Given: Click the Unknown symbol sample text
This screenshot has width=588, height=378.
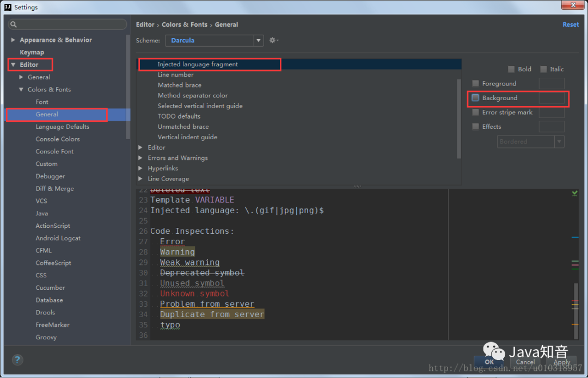Looking at the screenshot, I should pos(194,293).
